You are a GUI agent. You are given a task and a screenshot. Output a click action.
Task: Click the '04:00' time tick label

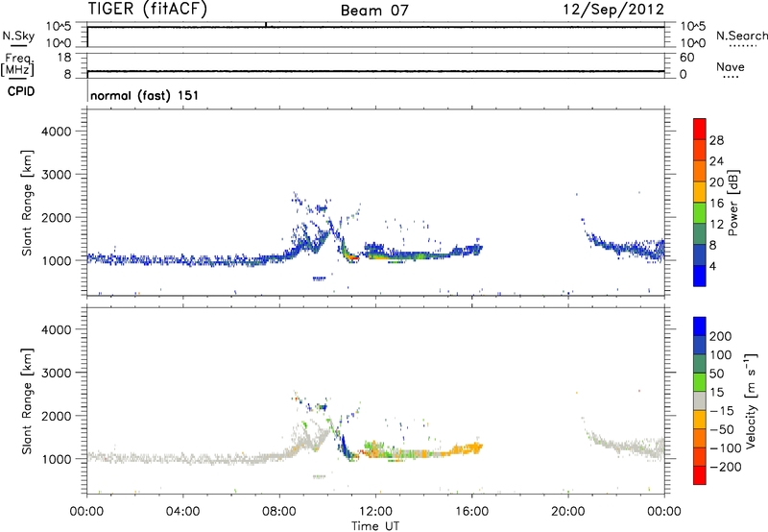[x=182, y=512]
